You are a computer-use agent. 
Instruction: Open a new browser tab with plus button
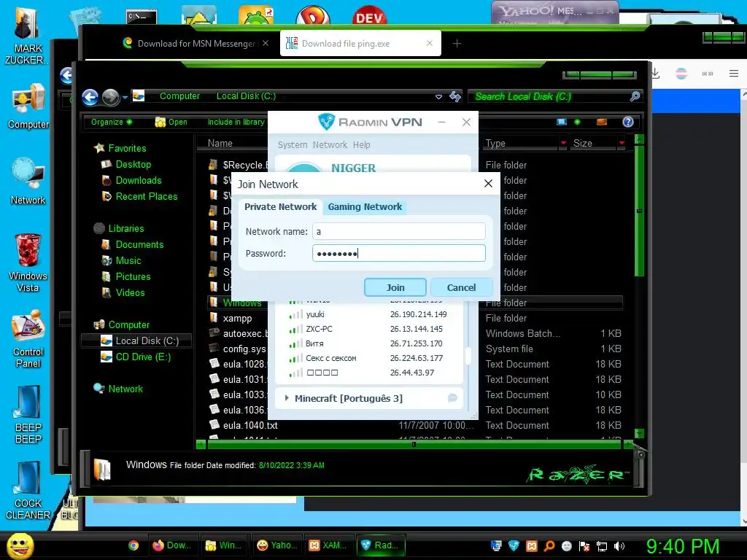click(x=457, y=43)
